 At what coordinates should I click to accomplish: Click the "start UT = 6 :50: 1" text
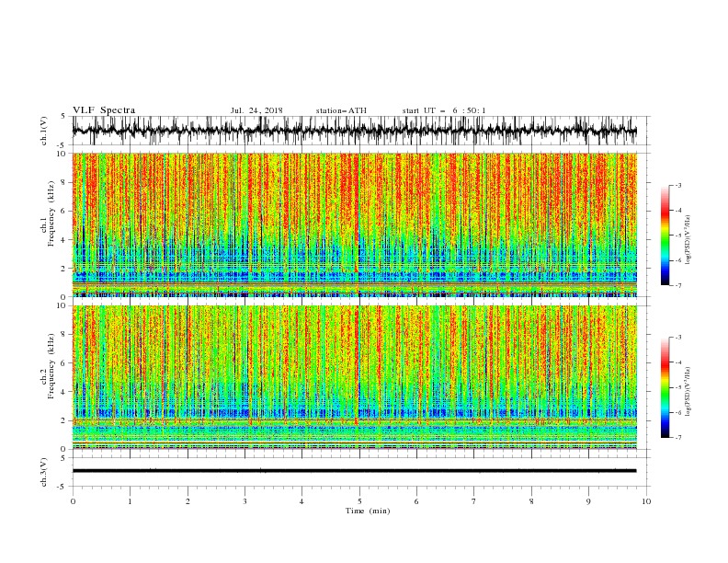pos(444,110)
